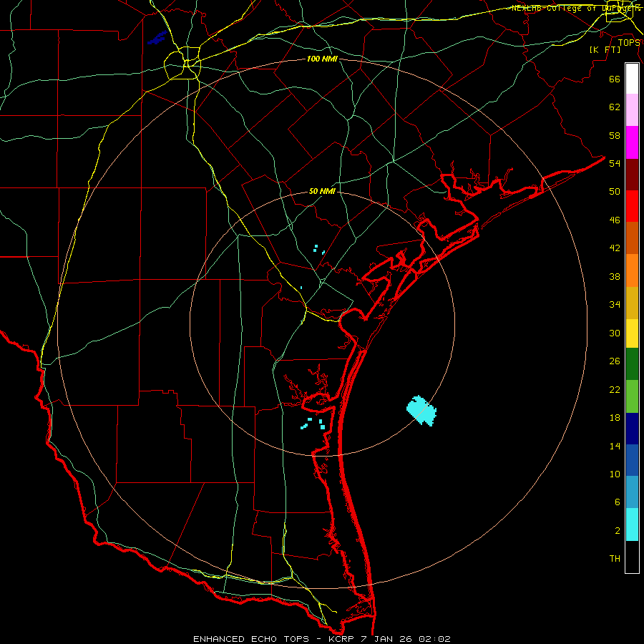Click the navy blue legend swatch
Screen dimensions: 644x644
tap(632, 429)
